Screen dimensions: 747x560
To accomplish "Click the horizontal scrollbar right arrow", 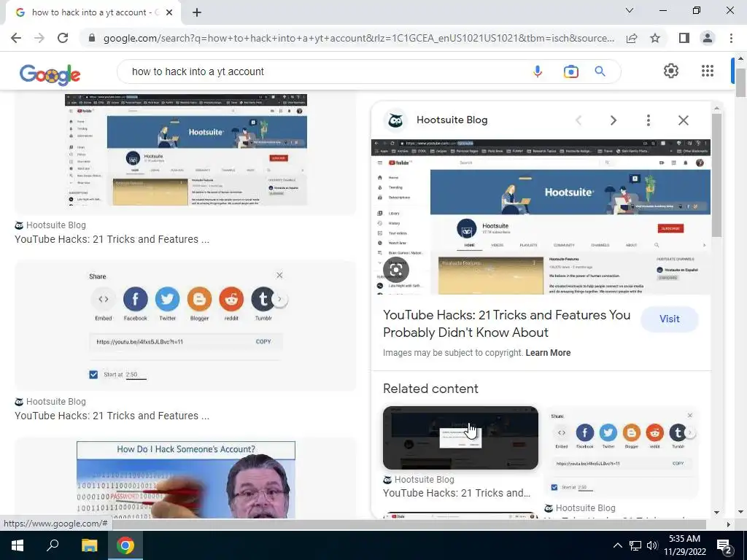I will pos(728,524).
